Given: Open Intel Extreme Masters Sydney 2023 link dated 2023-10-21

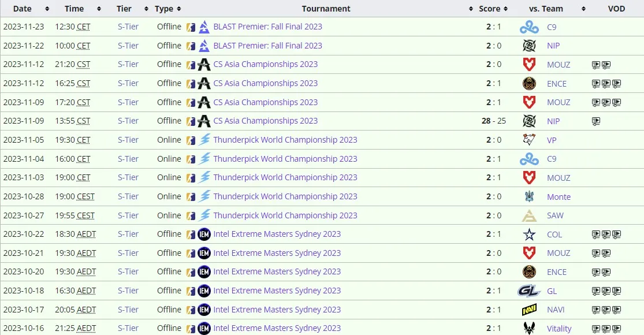Looking at the screenshot, I should click(x=277, y=253).
